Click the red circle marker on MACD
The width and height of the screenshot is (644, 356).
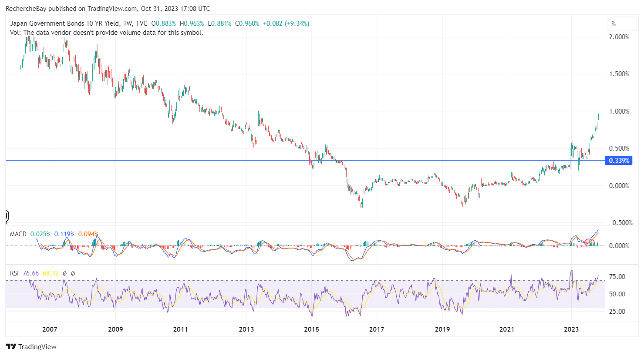(x=589, y=242)
